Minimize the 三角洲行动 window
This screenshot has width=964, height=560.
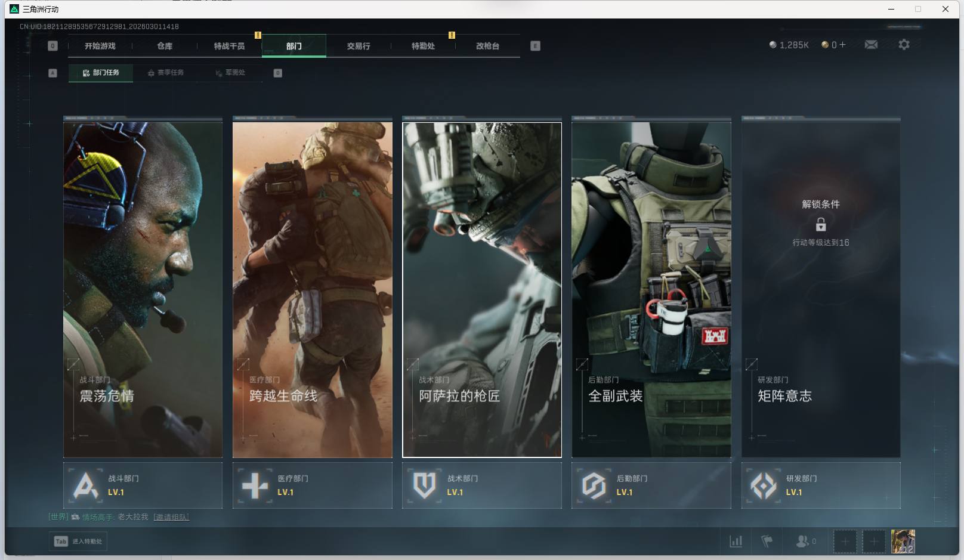(891, 9)
